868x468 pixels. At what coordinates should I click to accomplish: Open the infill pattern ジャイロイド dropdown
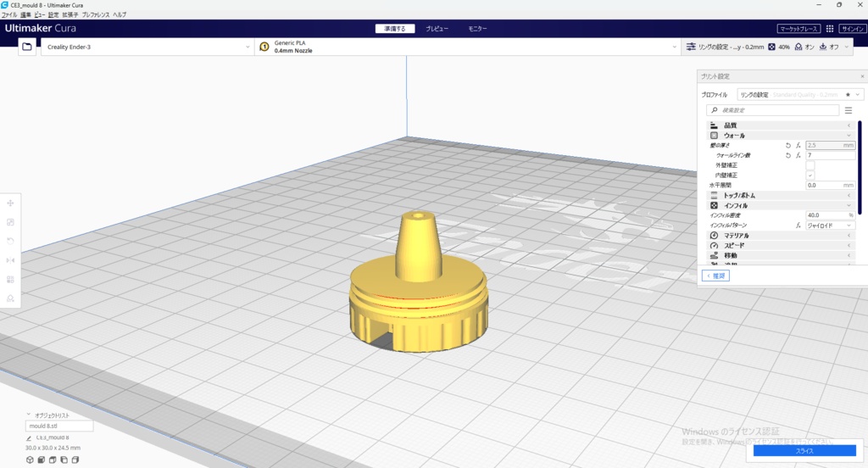tap(831, 226)
